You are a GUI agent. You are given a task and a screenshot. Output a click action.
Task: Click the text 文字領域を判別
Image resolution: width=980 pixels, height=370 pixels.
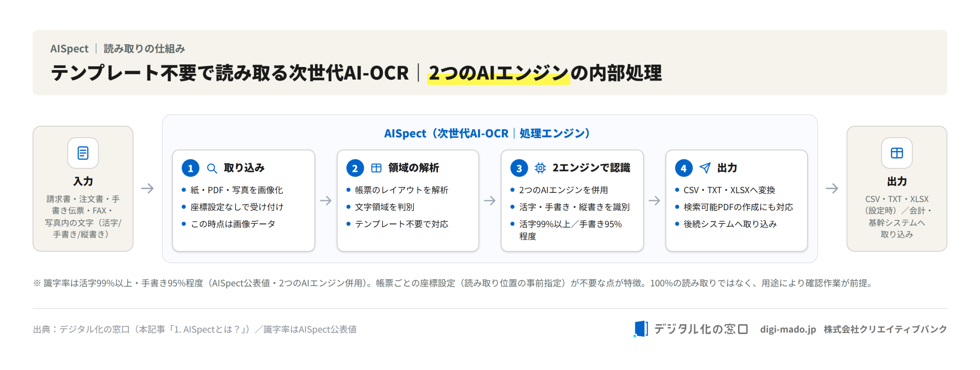point(384,207)
